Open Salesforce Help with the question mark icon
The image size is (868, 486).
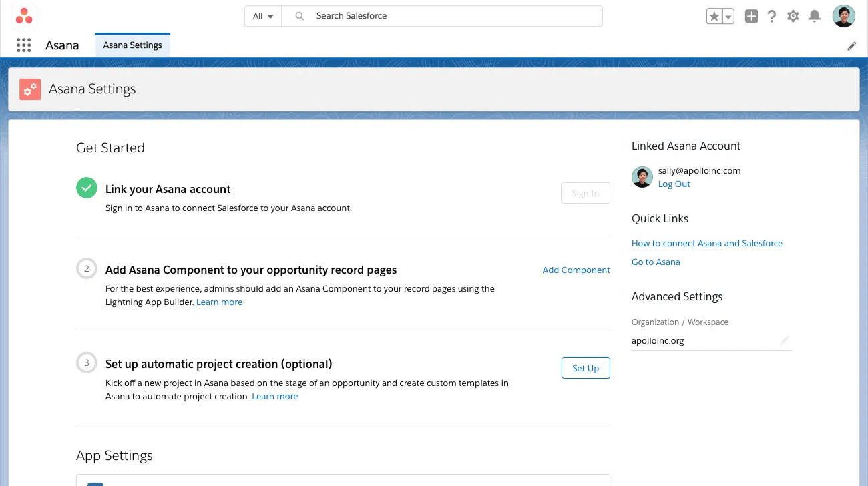pos(771,15)
